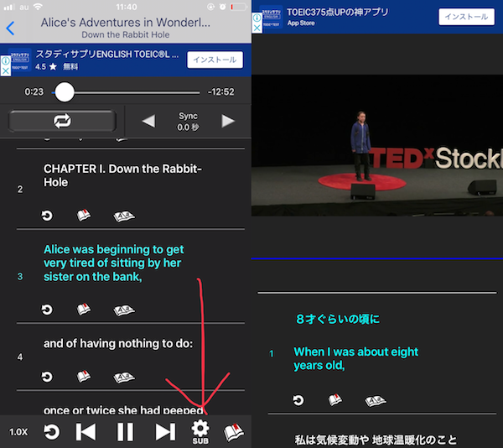Pause the audio playback
Image resolution: width=503 pixels, height=448 pixels.
(125, 432)
